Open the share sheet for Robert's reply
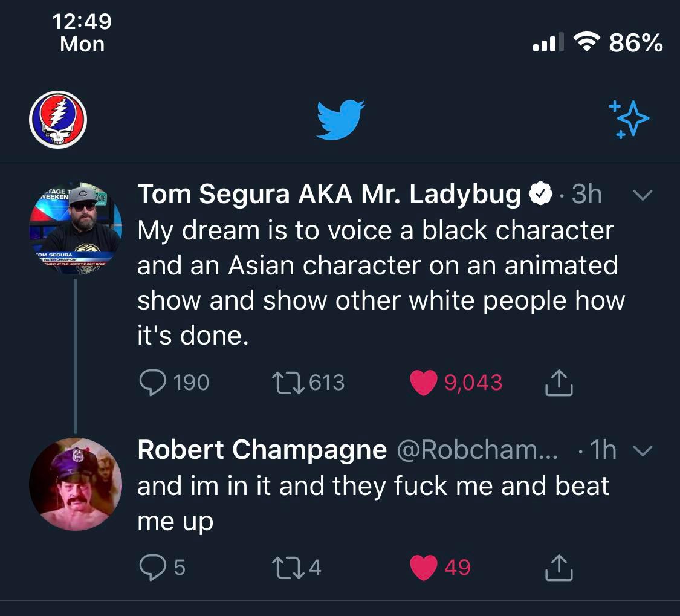Screen dimensions: 680x616 pos(558,567)
